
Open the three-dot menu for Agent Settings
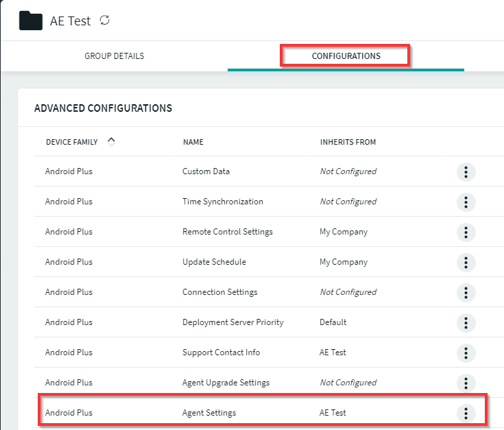tap(466, 414)
